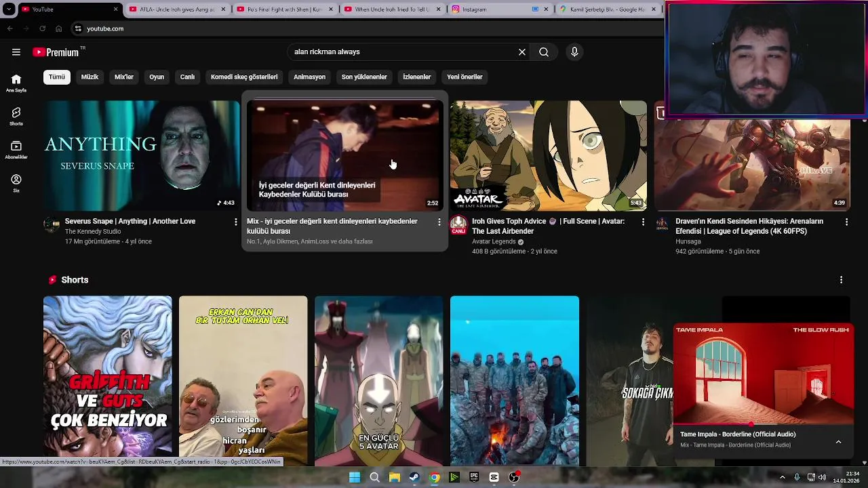Select the Müzik filter chip
Image resolution: width=868 pixels, height=488 pixels.
90,77
